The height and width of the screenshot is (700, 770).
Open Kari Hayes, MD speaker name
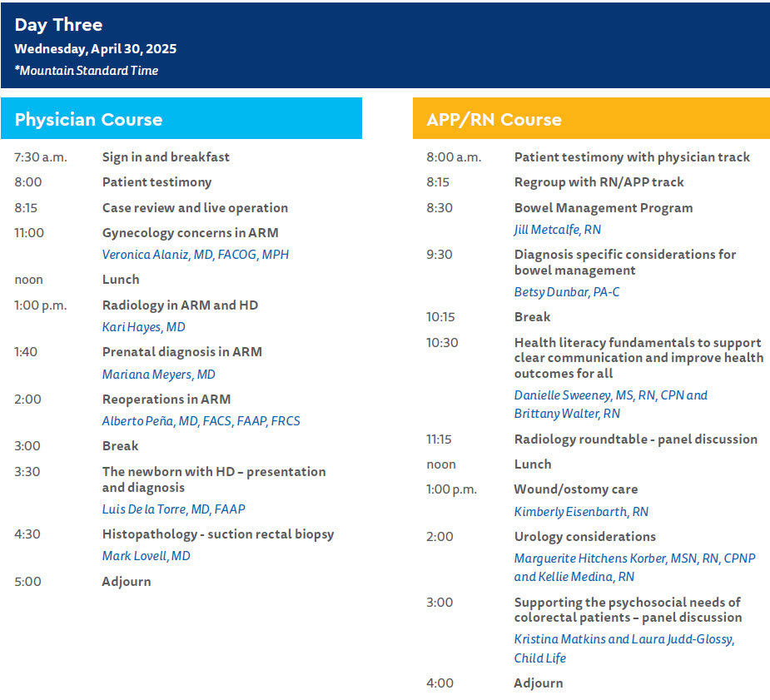(144, 327)
